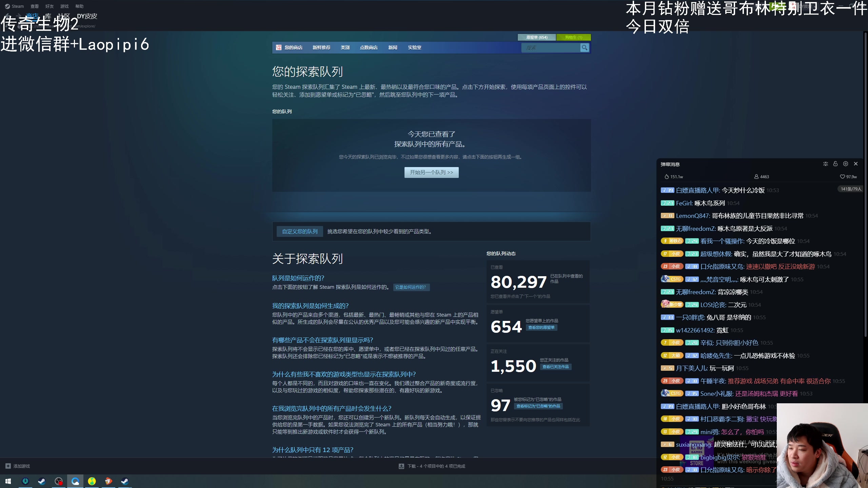
Task: Open the 队列是如何运作的? heading link
Action: point(298,278)
